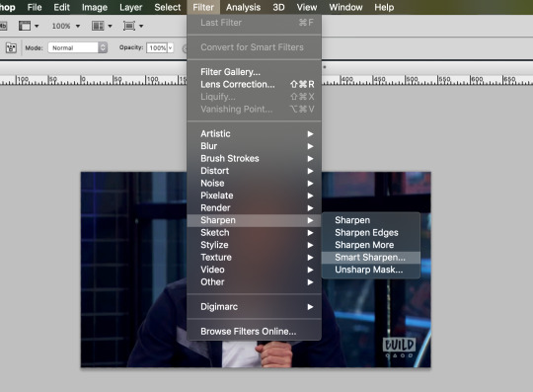Click the Mini Bridge icon at toolbar edge
The height and width of the screenshot is (392, 533).
tap(3, 26)
